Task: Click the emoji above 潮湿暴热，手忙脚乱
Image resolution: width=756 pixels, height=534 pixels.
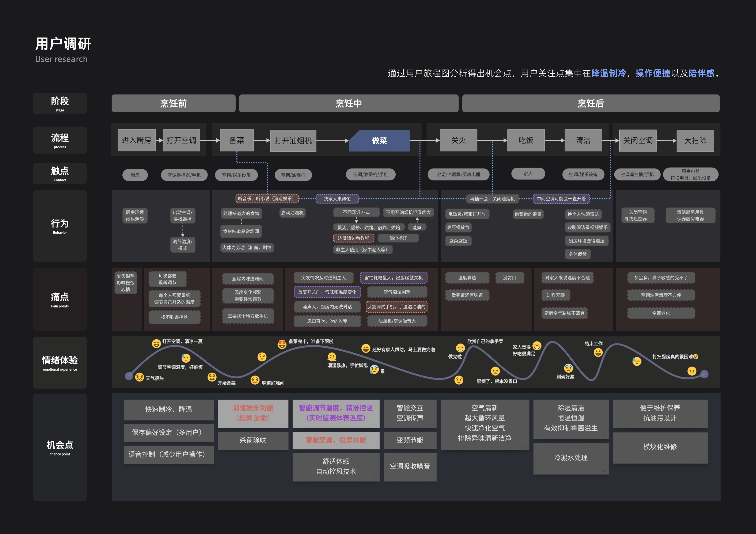Action: [x=332, y=357]
